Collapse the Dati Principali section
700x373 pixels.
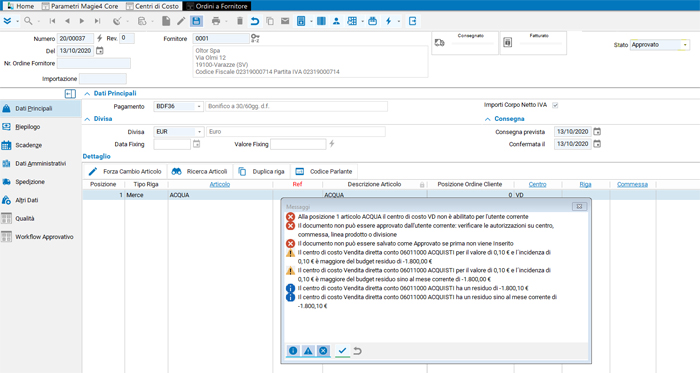pos(87,94)
